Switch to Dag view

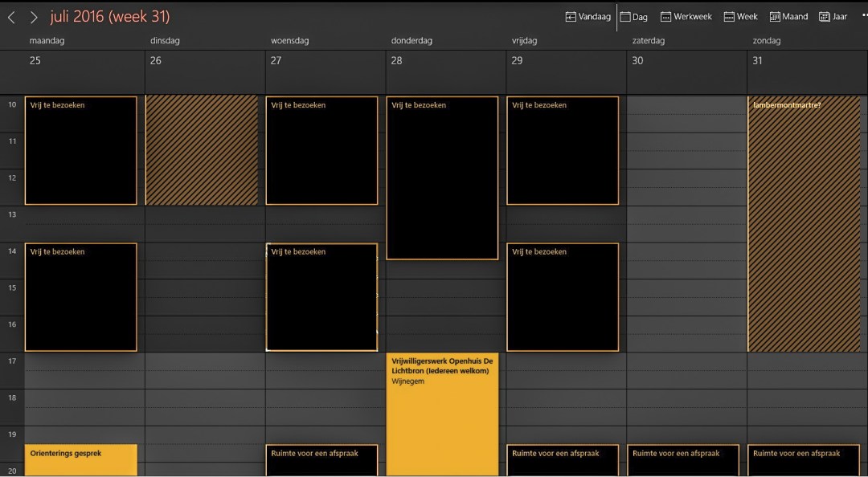click(x=634, y=17)
